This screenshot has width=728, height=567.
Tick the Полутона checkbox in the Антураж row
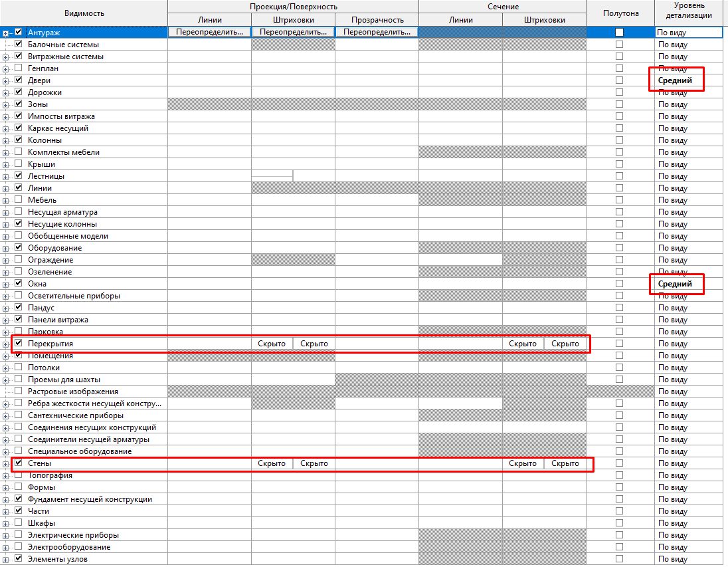pyautogui.click(x=619, y=32)
